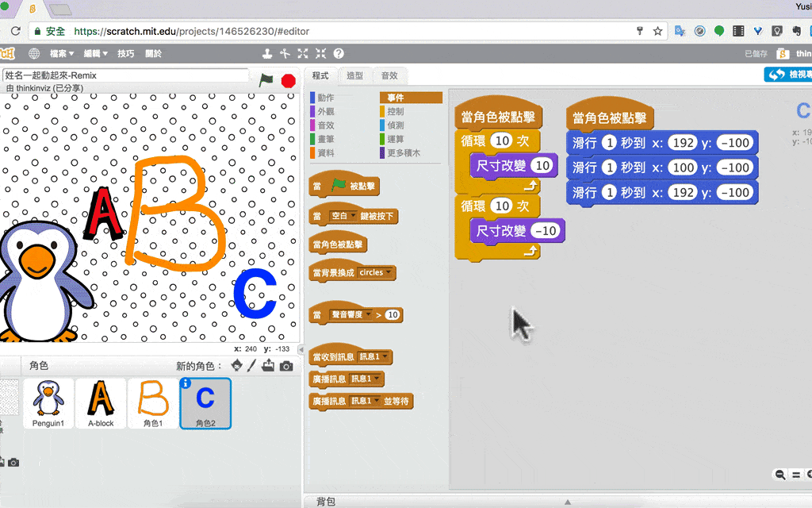Open the 技巧 menu

[125, 53]
